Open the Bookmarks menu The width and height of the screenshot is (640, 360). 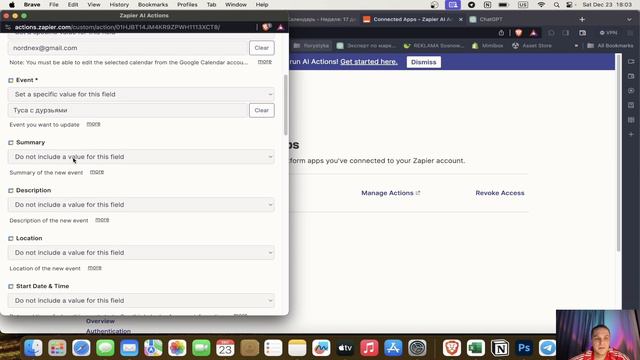point(153,5)
